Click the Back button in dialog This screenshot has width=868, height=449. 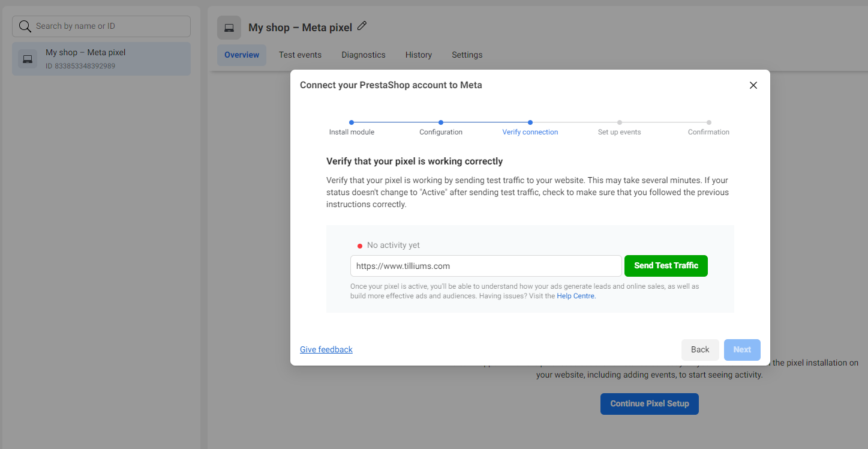tap(700, 350)
